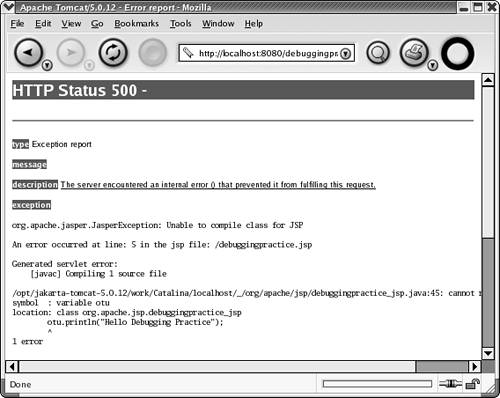Viewport: 500px width, 398px height.
Task: Open the Back button history dropdown arrow
Action: 47,65
